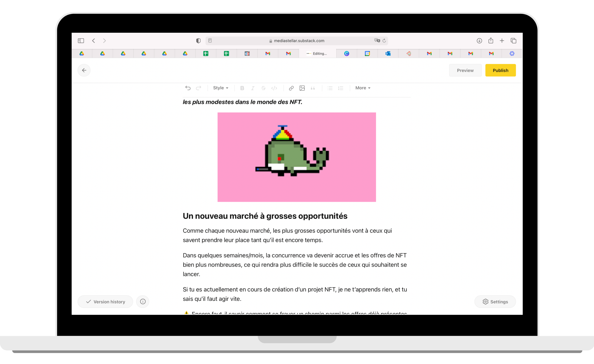Click the info circle icon
This screenshot has width=594, height=364.
[x=143, y=302]
